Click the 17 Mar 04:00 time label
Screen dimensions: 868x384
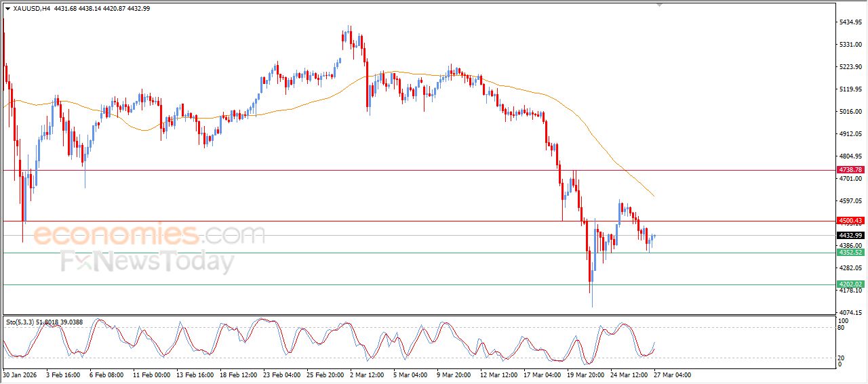pos(542,374)
